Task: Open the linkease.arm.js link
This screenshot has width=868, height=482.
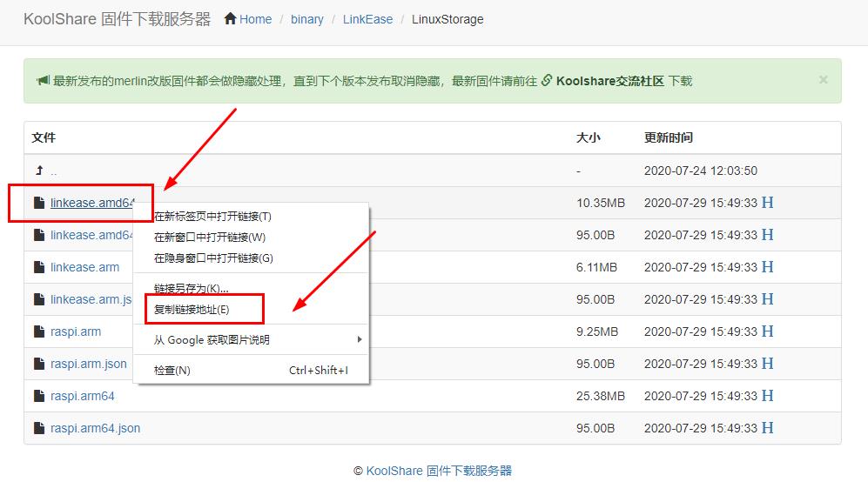Action: [x=91, y=299]
